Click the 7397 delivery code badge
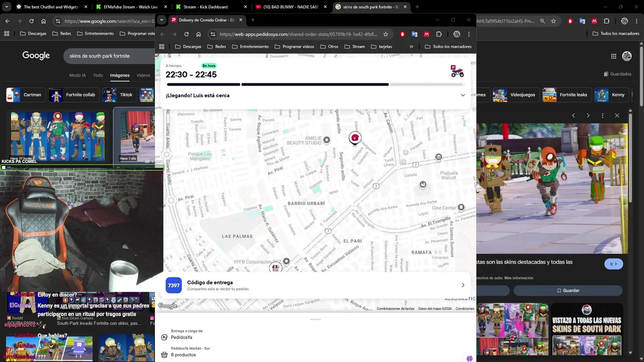644x362 pixels. pos(174,286)
